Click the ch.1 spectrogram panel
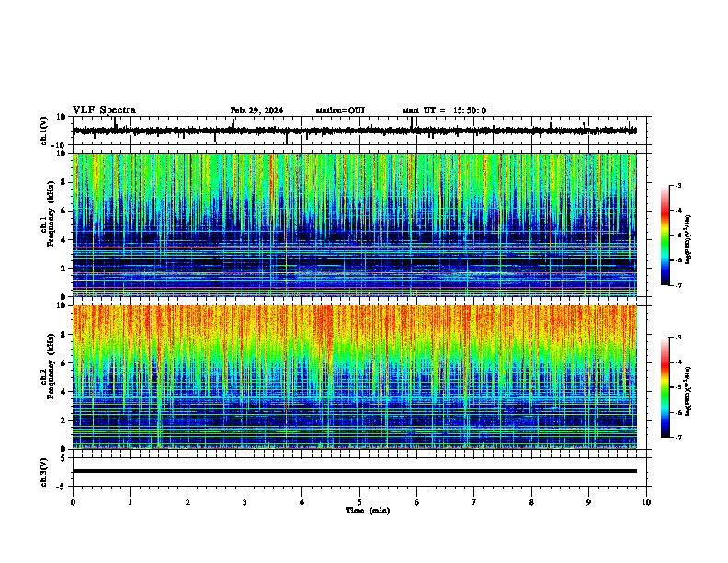728x563 pixels. click(354, 224)
